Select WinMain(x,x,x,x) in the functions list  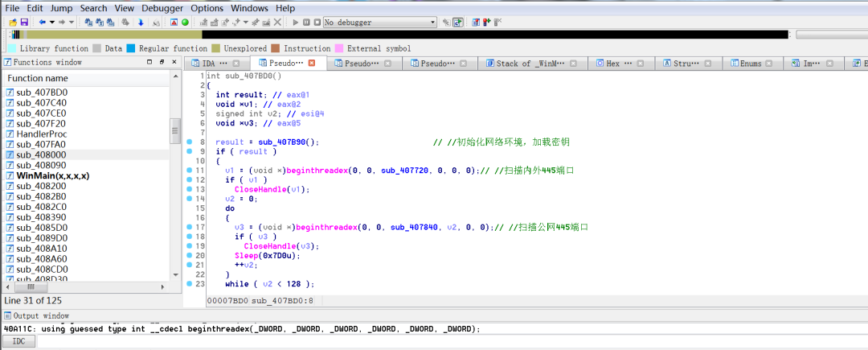click(52, 175)
